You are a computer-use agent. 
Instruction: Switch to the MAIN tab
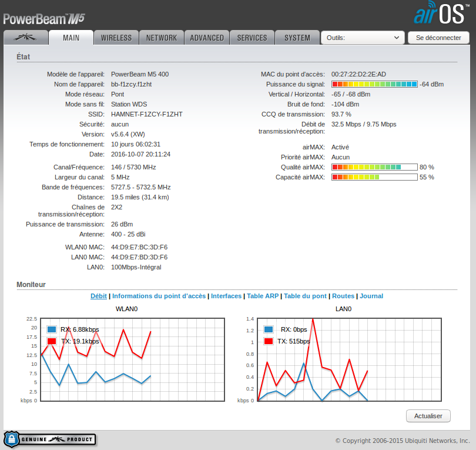pos(71,38)
